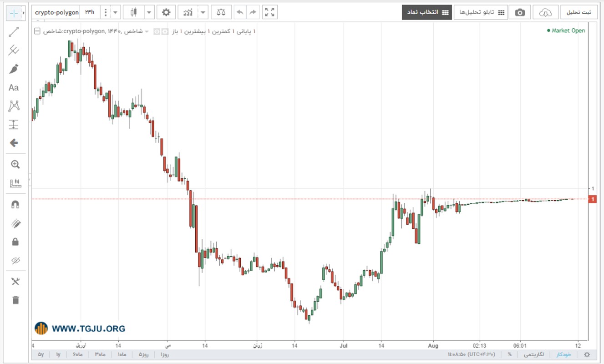The width and height of the screenshot is (604, 364).
Task: Select the Aa text annotation tool
Action: coord(14,88)
